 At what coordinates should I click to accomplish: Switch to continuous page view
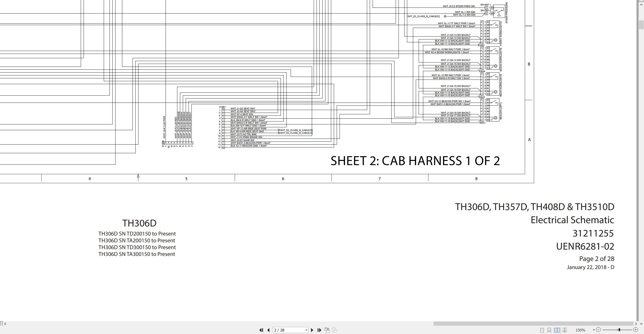pyautogui.click(x=549, y=330)
